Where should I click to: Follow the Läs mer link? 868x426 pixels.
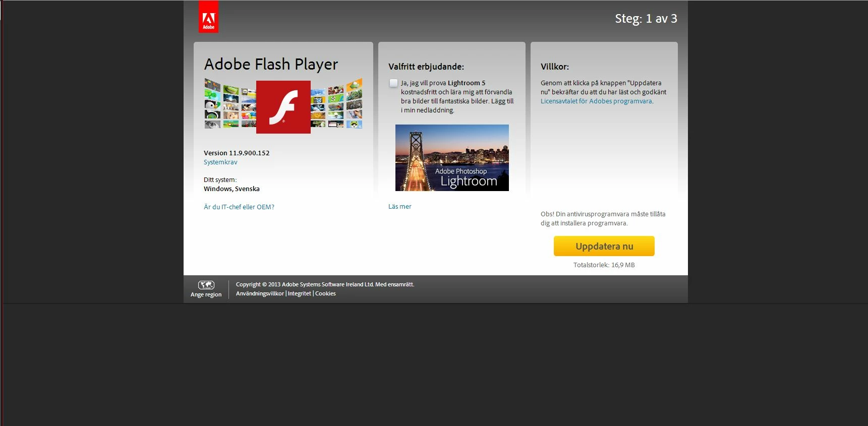[x=400, y=207]
